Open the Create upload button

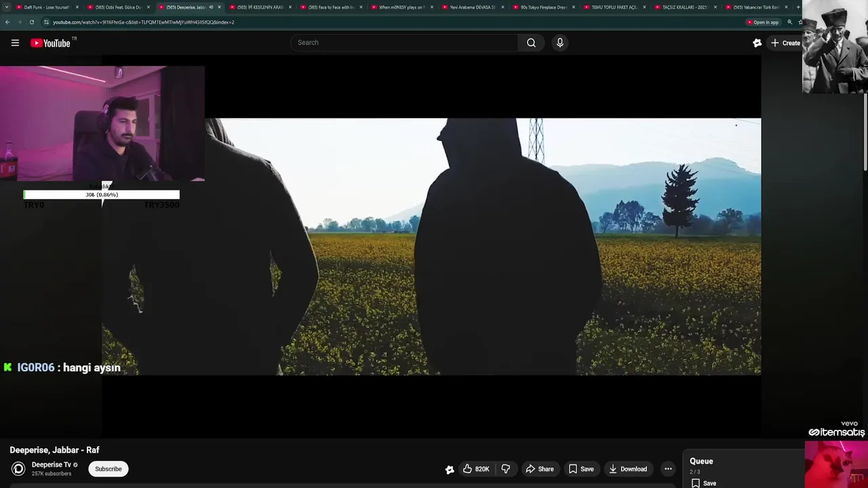(785, 43)
